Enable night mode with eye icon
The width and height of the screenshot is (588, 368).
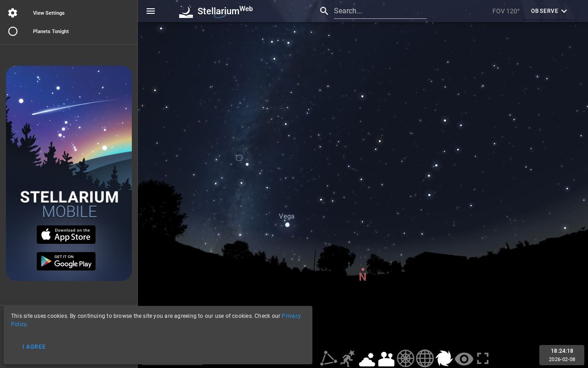(x=464, y=359)
